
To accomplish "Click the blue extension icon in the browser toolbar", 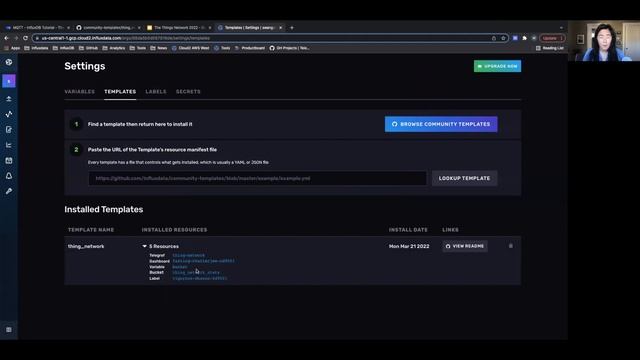I will tap(515, 38).
